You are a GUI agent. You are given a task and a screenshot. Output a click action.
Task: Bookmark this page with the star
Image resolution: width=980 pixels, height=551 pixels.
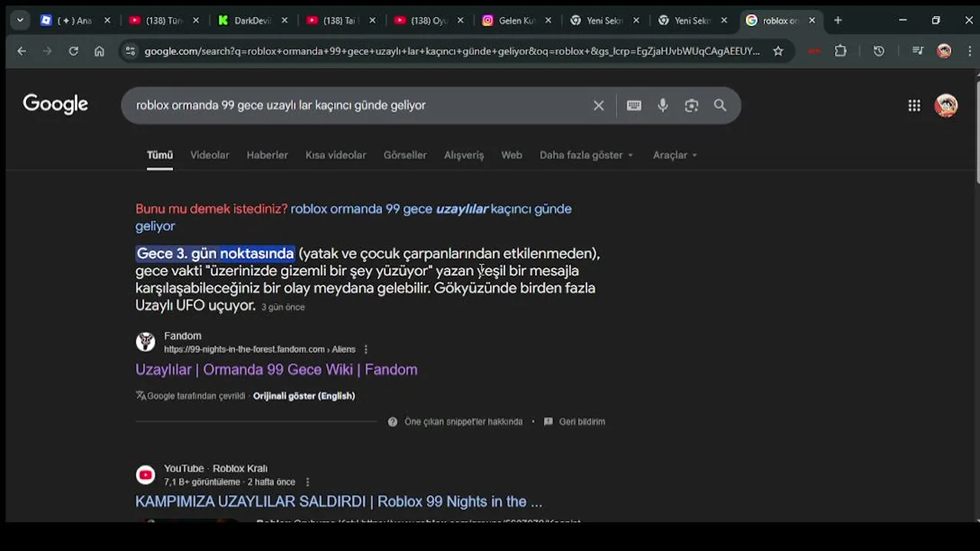coord(778,51)
